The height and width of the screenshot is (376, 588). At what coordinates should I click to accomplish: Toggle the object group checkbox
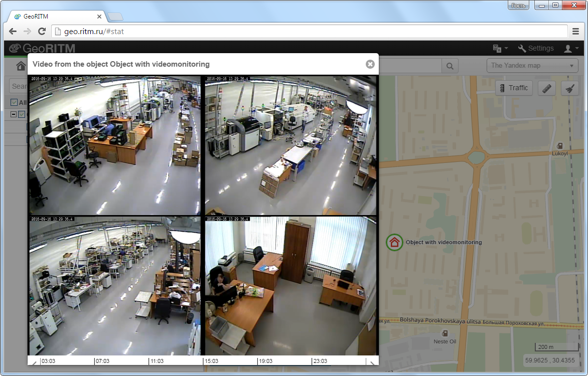click(22, 114)
